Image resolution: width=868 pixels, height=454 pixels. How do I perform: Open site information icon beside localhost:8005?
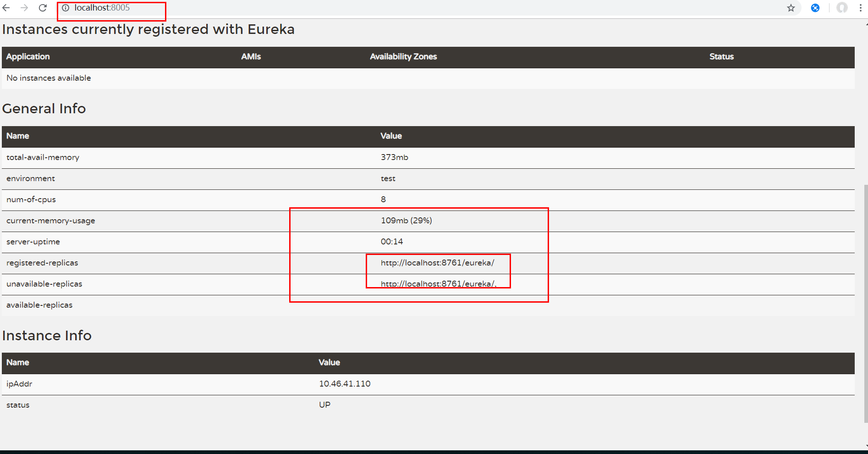click(x=66, y=8)
